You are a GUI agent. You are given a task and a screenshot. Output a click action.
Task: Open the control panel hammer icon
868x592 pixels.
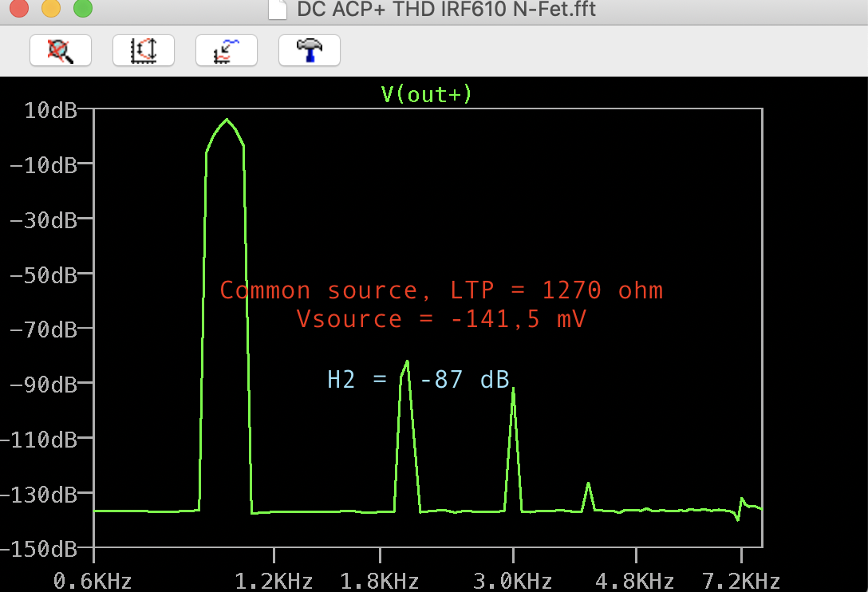pyautogui.click(x=310, y=50)
